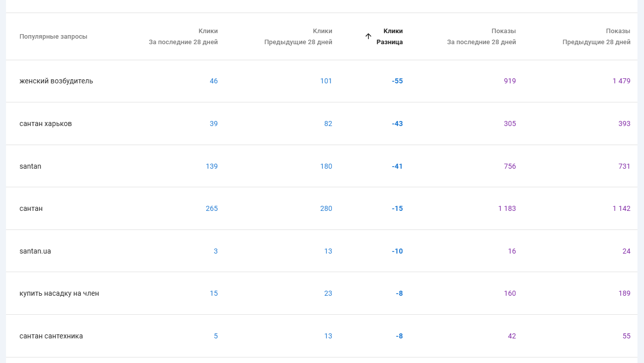Screen dimensions: 644x363
Task: Click the 1 479 previous impressions value
Action: [x=621, y=81]
